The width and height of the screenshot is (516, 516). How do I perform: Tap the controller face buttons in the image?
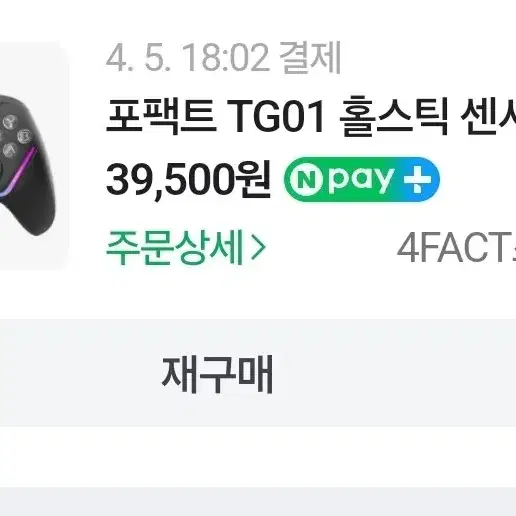coord(15,136)
